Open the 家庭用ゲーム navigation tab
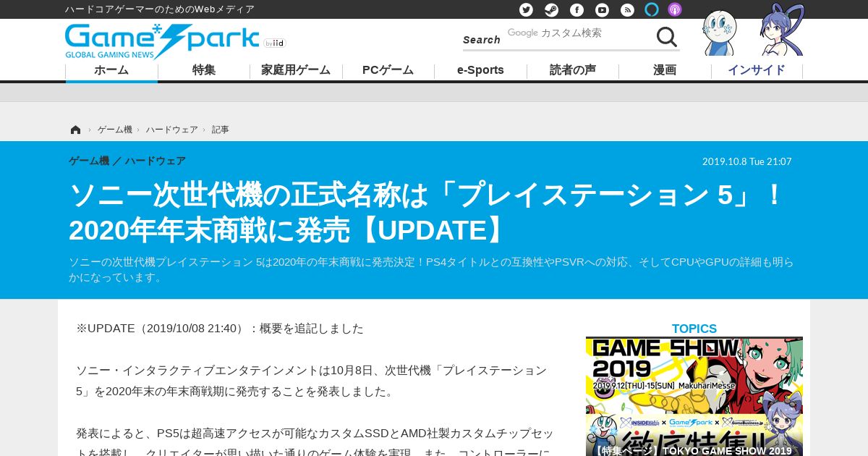The width and height of the screenshot is (868, 456). tap(296, 70)
